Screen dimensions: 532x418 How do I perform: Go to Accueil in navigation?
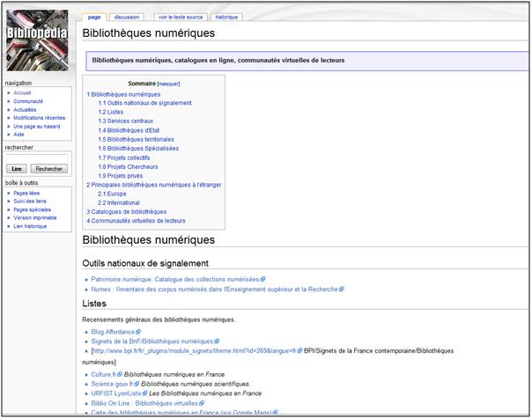click(22, 92)
